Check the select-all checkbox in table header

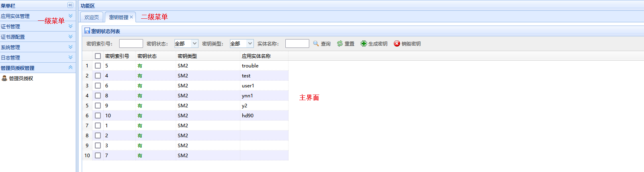[x=98, y=56]
